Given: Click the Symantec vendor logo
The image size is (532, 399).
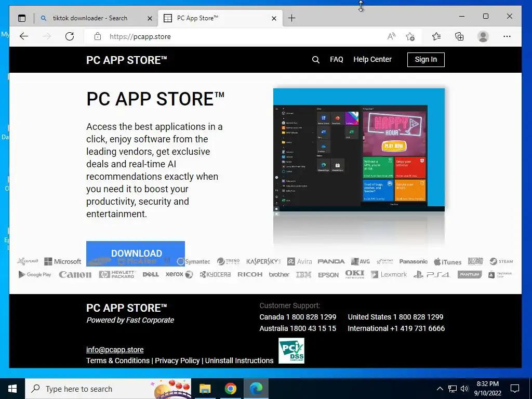Looking at the screenshot, I should [x=193, y=261].
